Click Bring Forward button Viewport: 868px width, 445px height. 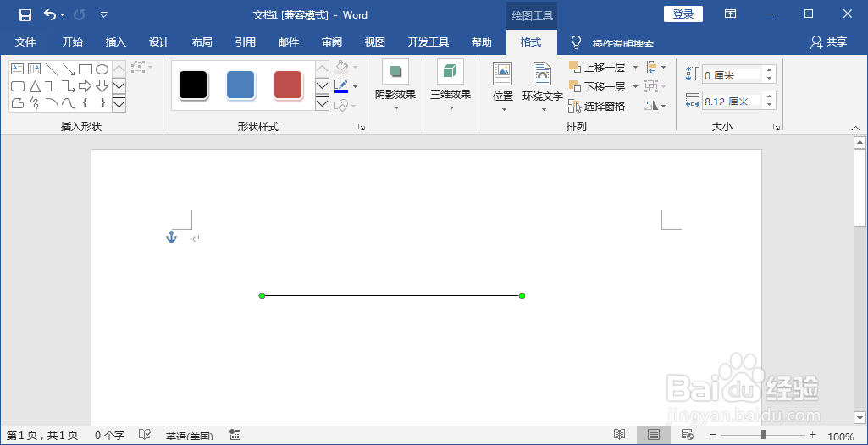tap(598, 68)
